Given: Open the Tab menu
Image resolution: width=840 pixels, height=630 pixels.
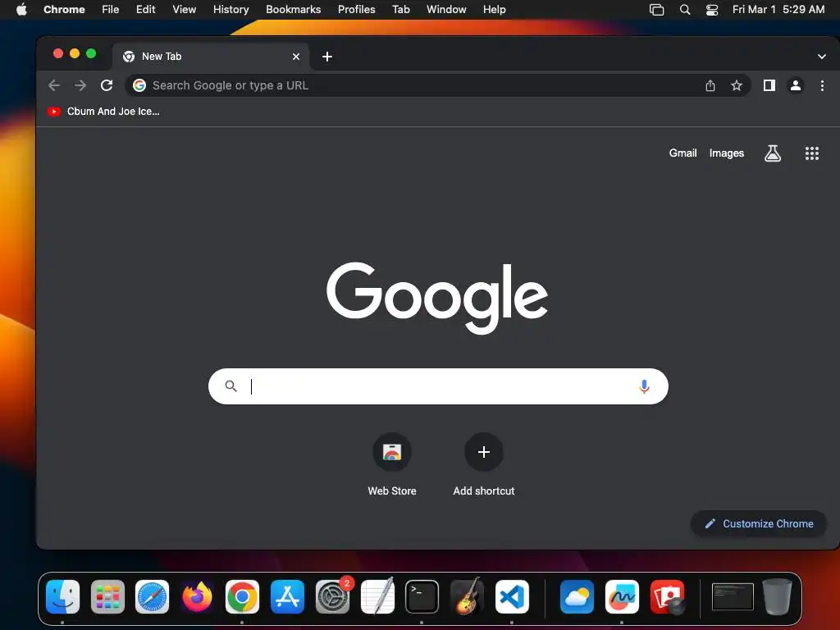Looking at the screenshot, I should point(400,10).
